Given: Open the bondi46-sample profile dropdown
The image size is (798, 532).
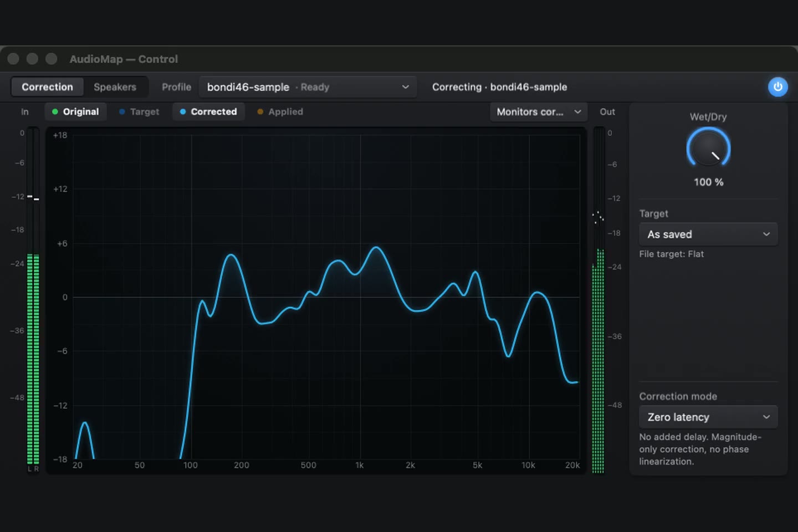Looking at the screenshot, I should coord(308,87).
